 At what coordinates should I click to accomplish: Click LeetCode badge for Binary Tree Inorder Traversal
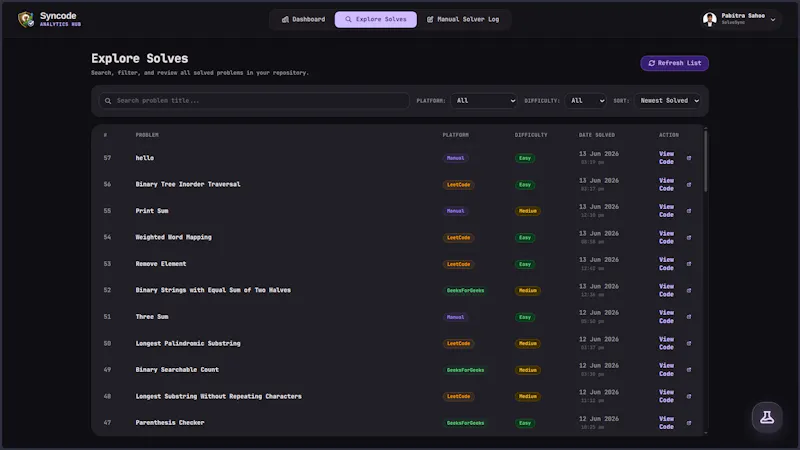458,185
